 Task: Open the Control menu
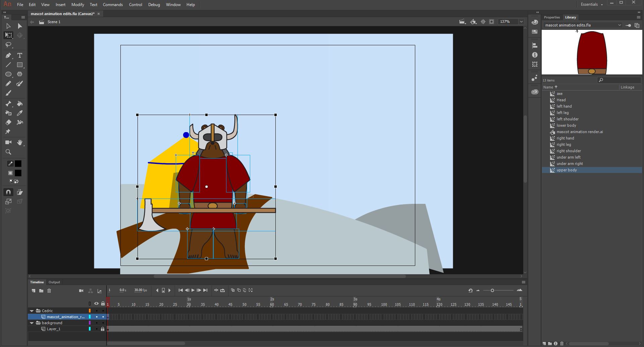(x=135, y=4)
